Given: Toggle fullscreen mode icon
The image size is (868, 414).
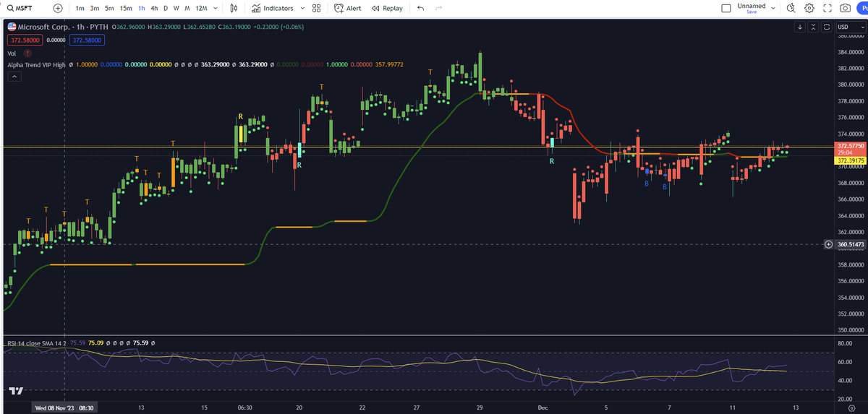Looking at the screenshot, I should (827, 8).
